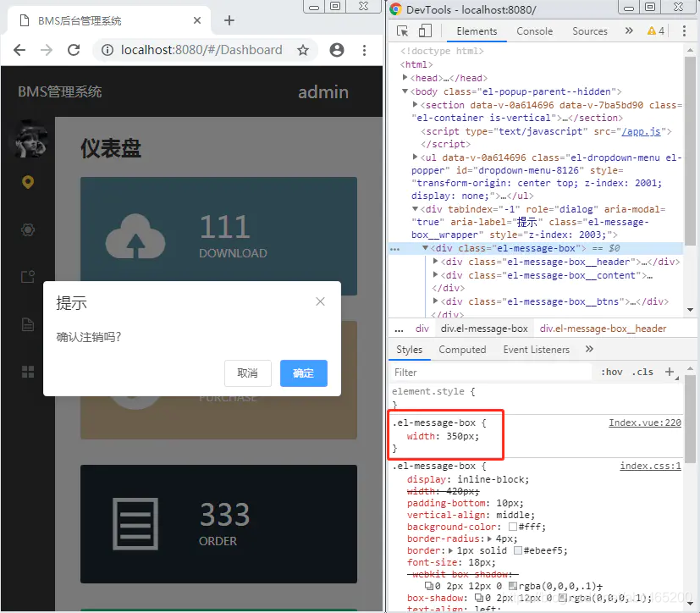Toggle the :hov element state panel
Viewport: 700px width, 613px height.
pos(611,372)
